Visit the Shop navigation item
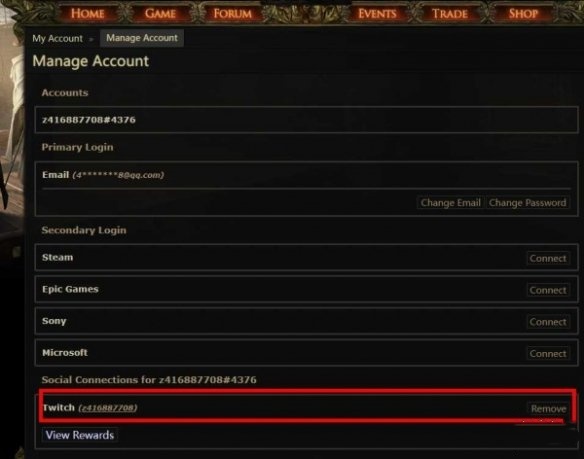Viewport: 584px width, 459px height. pyautogui.click(x=523, y=13)
